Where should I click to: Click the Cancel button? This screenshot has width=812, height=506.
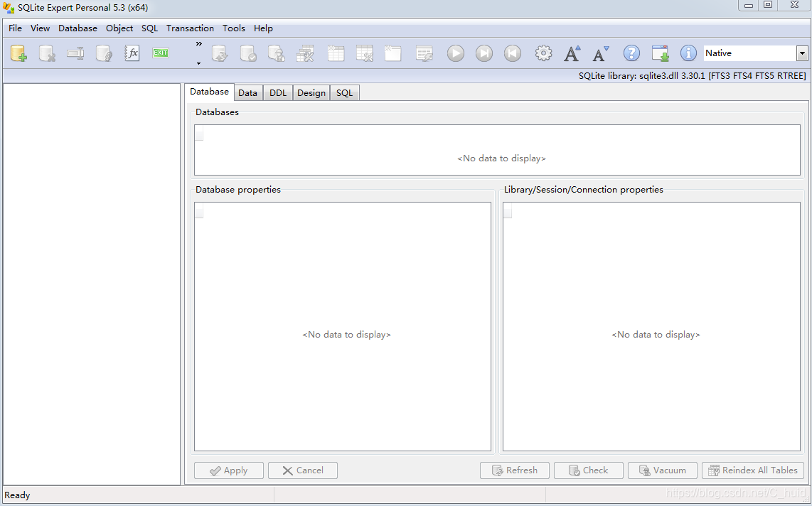click(303, 470)
